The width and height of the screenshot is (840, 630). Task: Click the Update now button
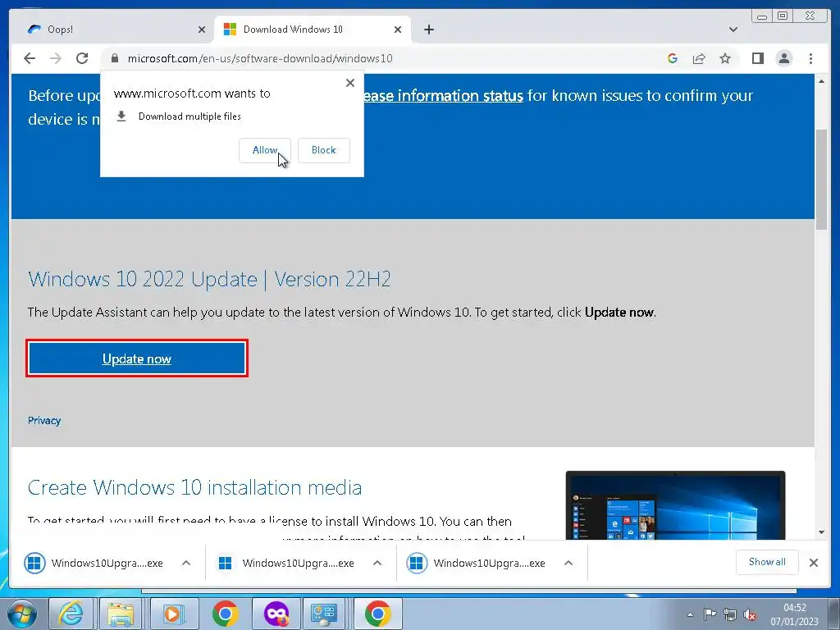tap(137, 358)
